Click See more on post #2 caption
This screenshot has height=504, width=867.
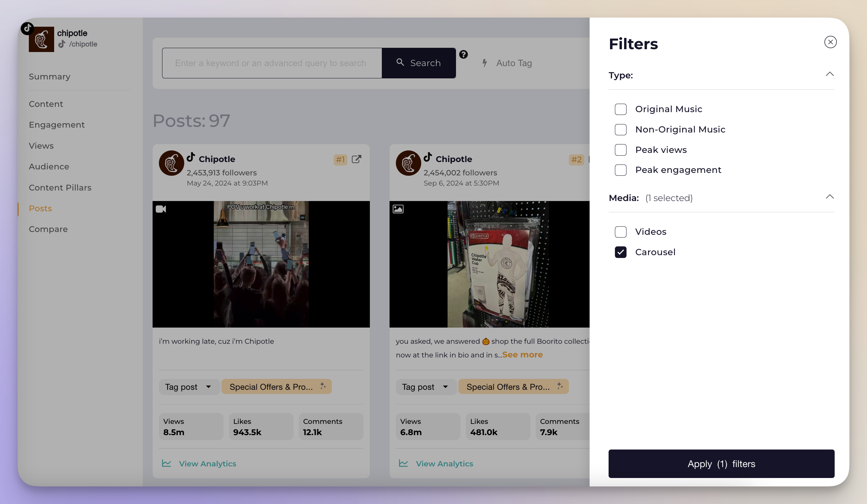522,355
